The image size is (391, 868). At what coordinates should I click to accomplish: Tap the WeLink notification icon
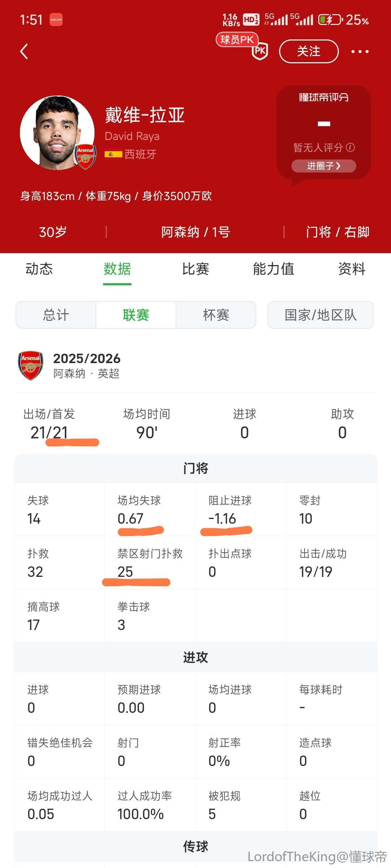point(56,20)
